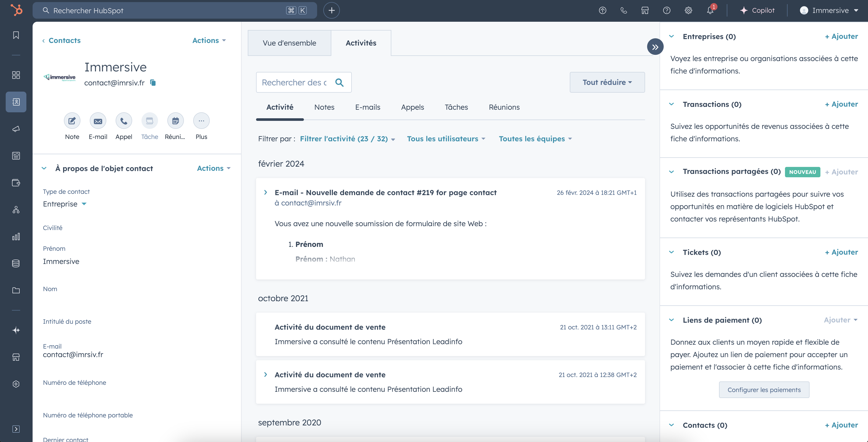Image resolution: width=868 pixels, height=442 pixels.
Task: Select the Notes sub-tab
Action: (324, 107)
